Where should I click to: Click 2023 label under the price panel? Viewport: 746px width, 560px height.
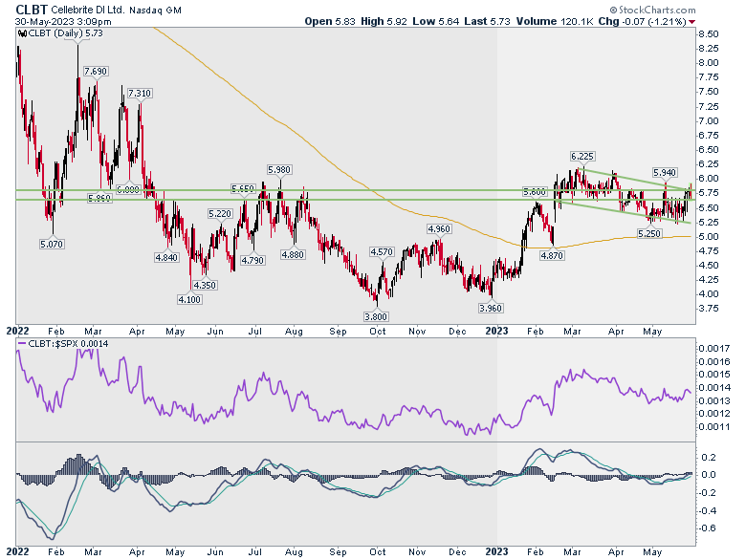coord(496,332)
